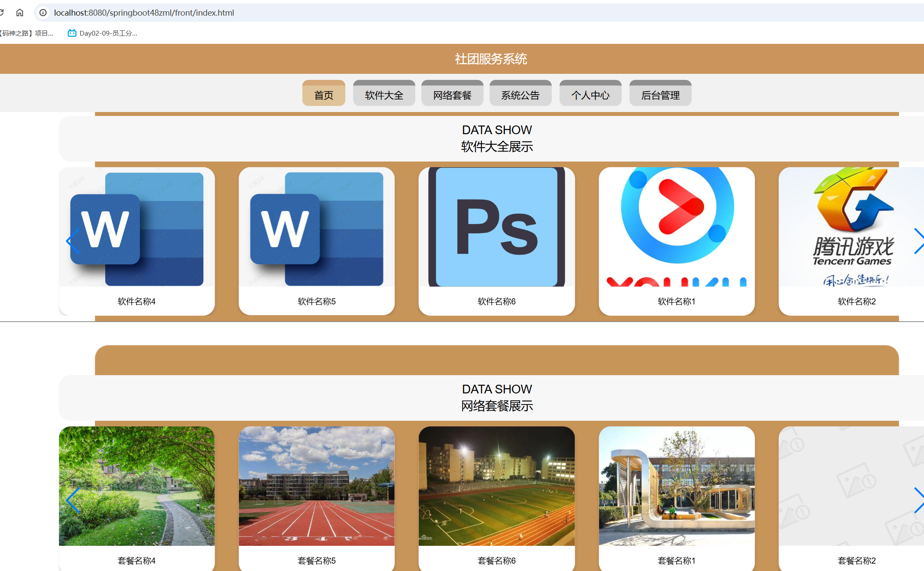Click the 软件名称6 label
Viewport: 924px width, 571px height.
[x=497, y=301]
